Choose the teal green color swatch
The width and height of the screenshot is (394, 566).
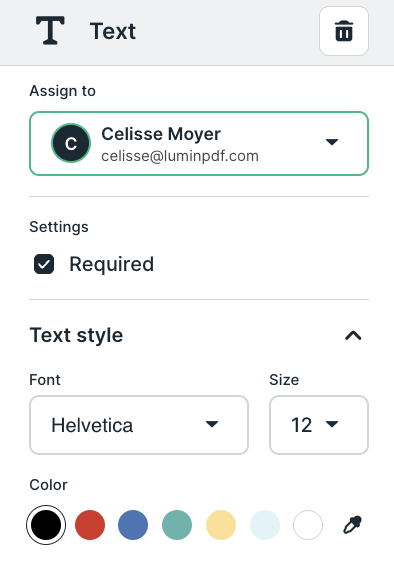tap(177, 525)
